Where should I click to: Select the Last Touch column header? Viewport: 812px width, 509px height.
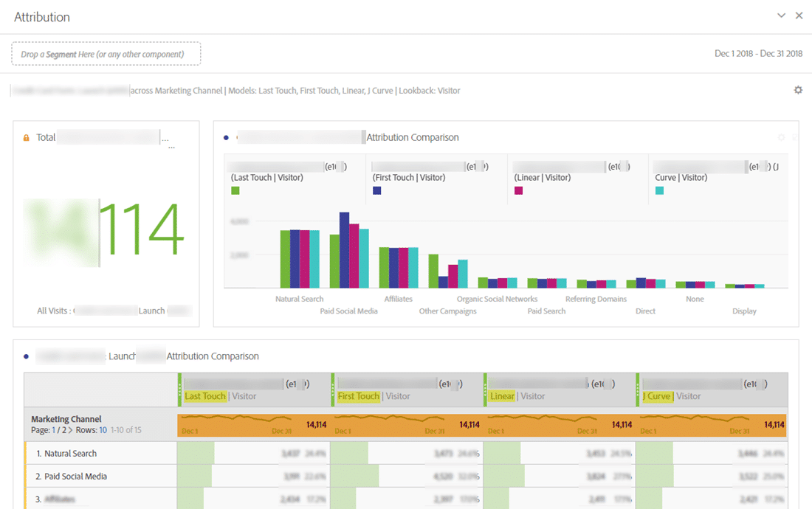pyautogui.click(x=205, y=396)
